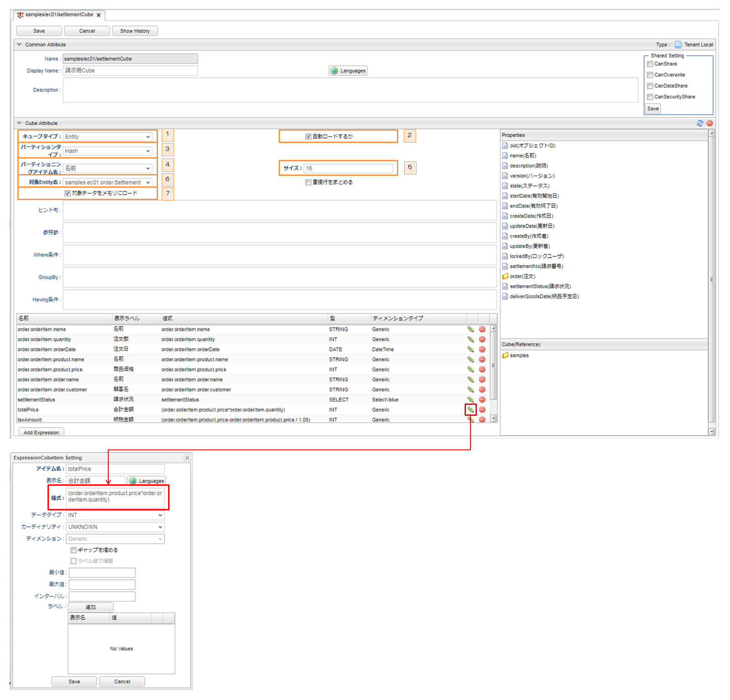Edit the order.orderItem.order.customer row
Screen dimensions: 730x700
[x=470, y=389]
